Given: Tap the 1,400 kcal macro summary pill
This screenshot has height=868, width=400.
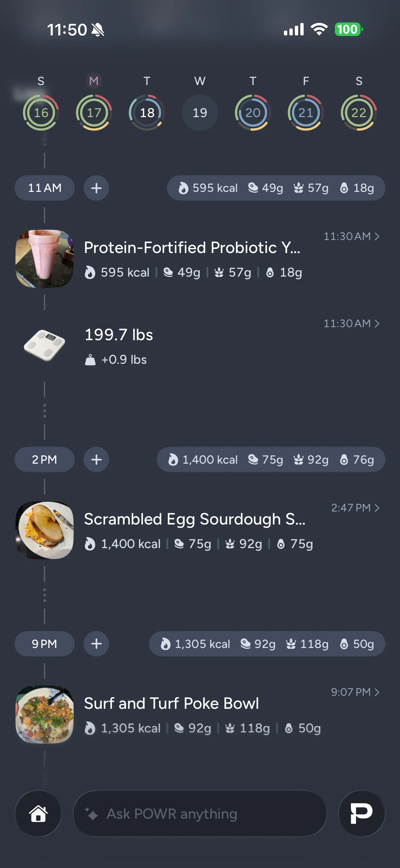Looking at the screenshot, I should 271,460.
